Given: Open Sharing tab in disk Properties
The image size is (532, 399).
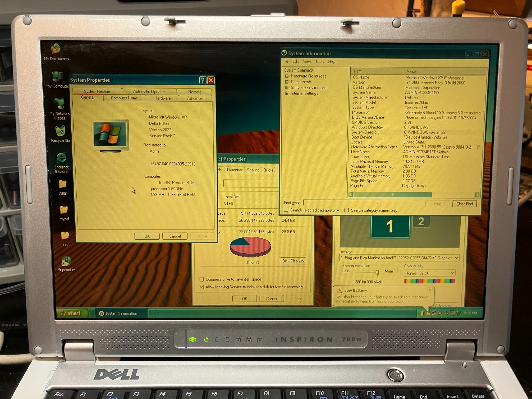Looking at the screenshot, I should coord(253,170).
